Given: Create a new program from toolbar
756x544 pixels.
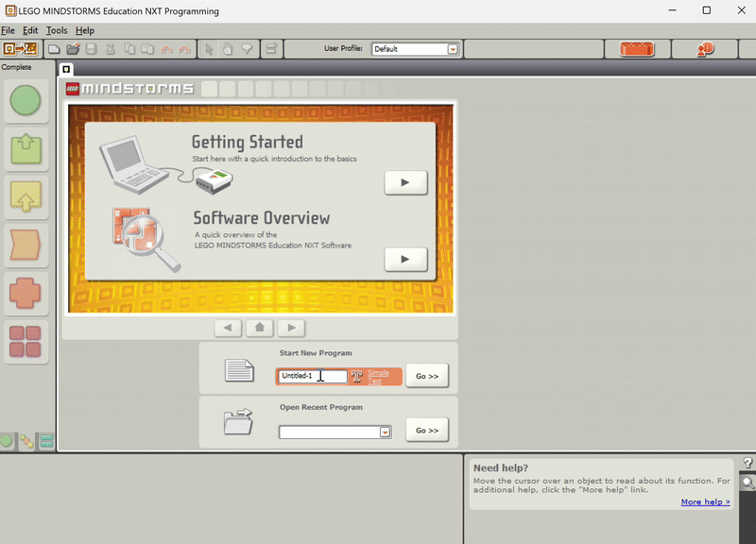Looking at the screenshot, I should pyautogui.click(x=54, y=49).
